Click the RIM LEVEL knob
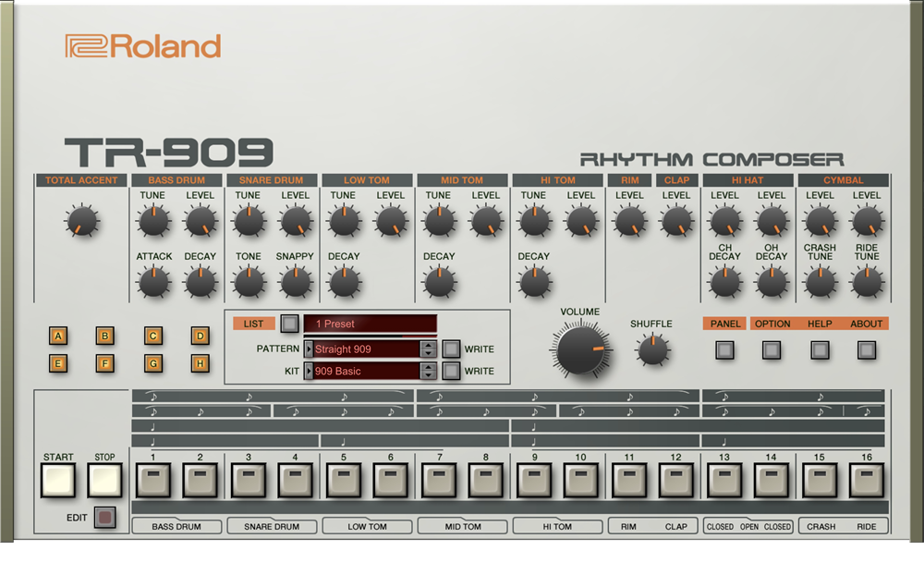Image resolution: width=924 pixels, height=563 pixels. pos(629,222)
